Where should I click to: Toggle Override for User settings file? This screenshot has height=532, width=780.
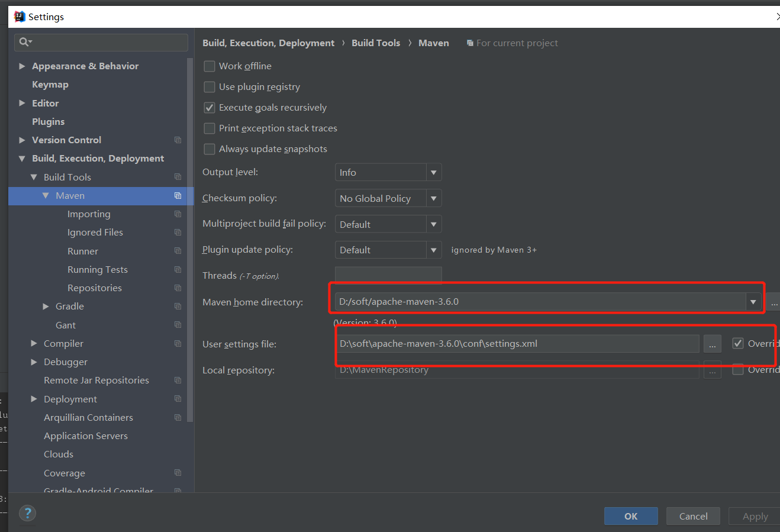point(738,343)
